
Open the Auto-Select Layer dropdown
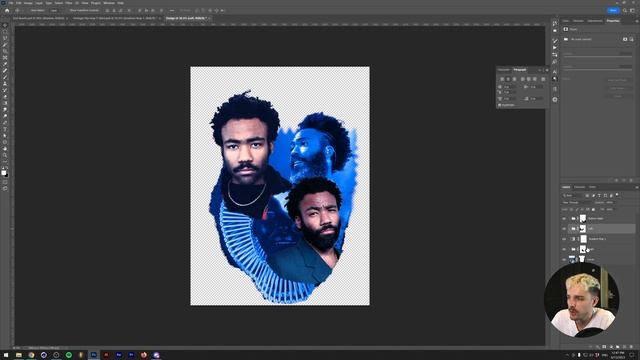point(54,11)
